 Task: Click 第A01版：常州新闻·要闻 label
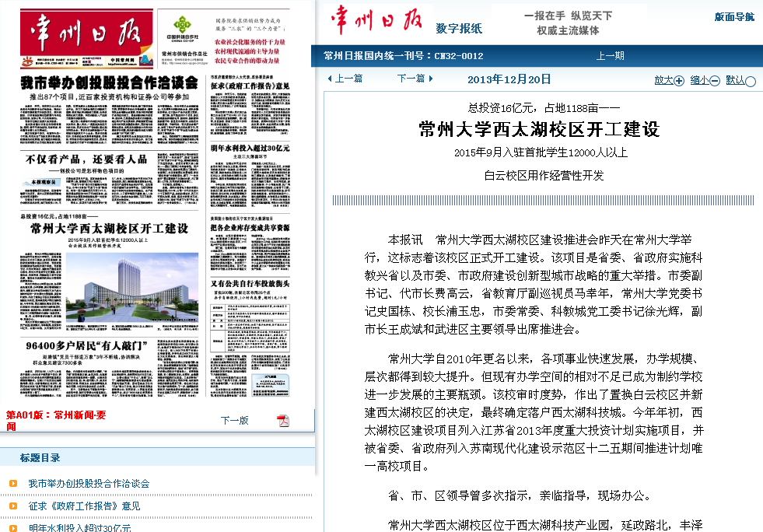tap(55, 421)
